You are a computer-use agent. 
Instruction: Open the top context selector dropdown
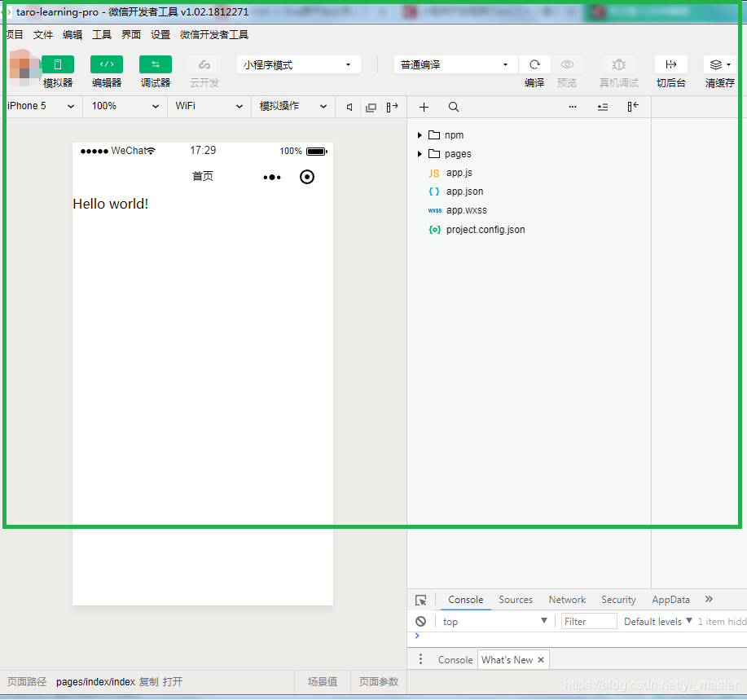494,622
